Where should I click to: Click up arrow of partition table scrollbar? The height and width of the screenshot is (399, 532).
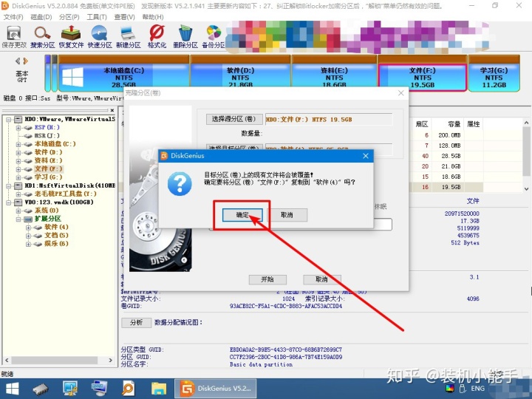coord(526,123)
